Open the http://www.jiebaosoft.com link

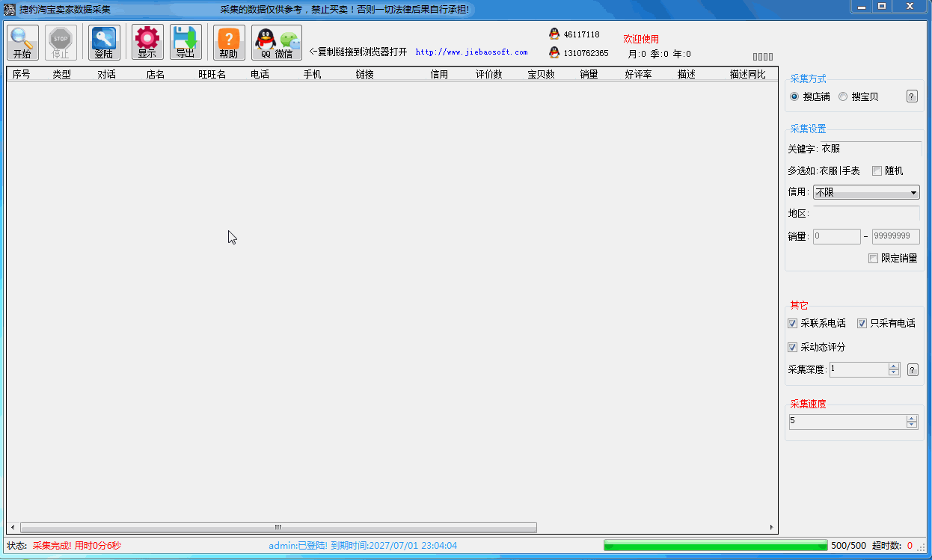point(471,52)
